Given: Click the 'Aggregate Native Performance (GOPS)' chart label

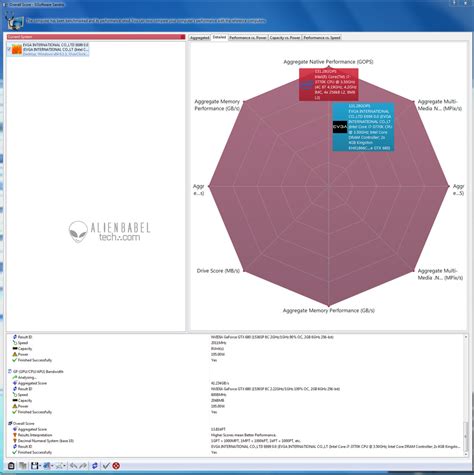Looking at the screenshot, I should (328, 62).
